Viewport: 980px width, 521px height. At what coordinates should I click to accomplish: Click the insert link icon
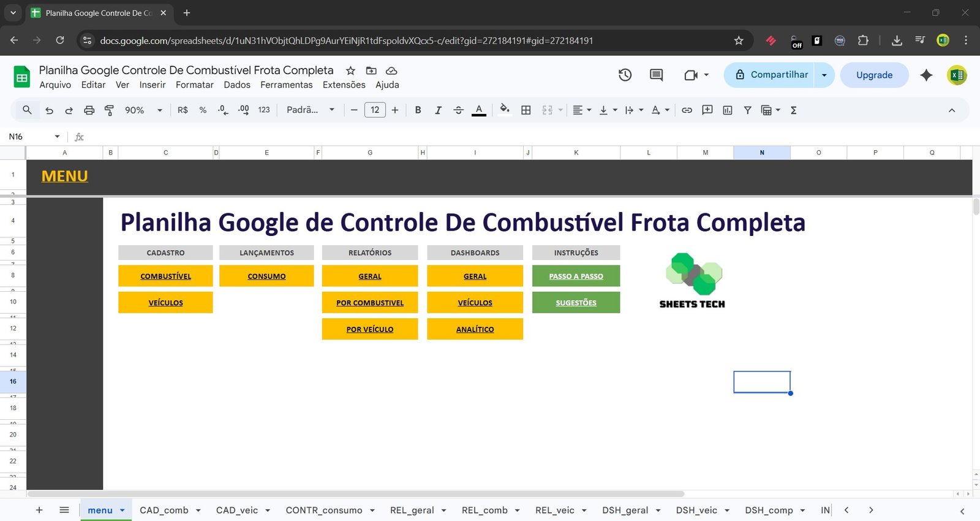point(687,110)
